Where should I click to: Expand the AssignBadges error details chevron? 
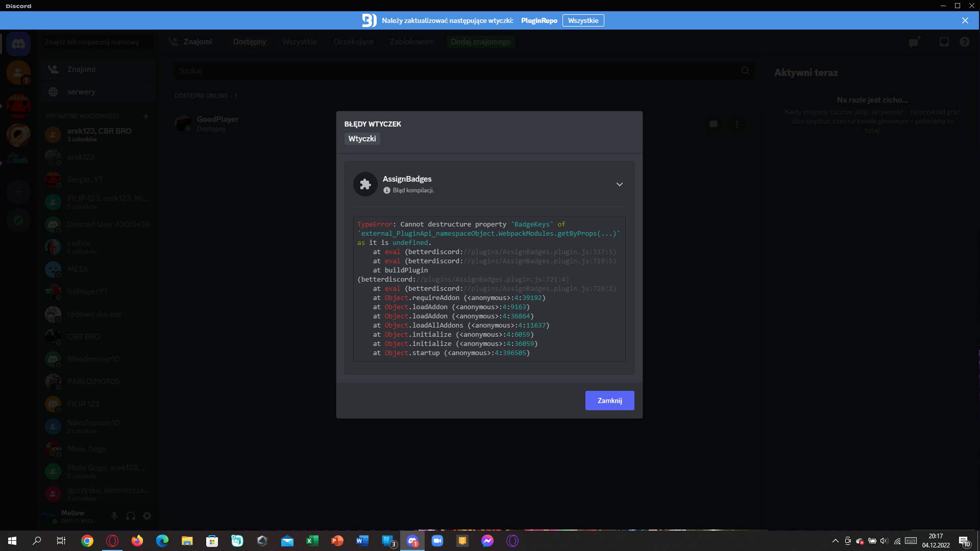click(619, 184)
